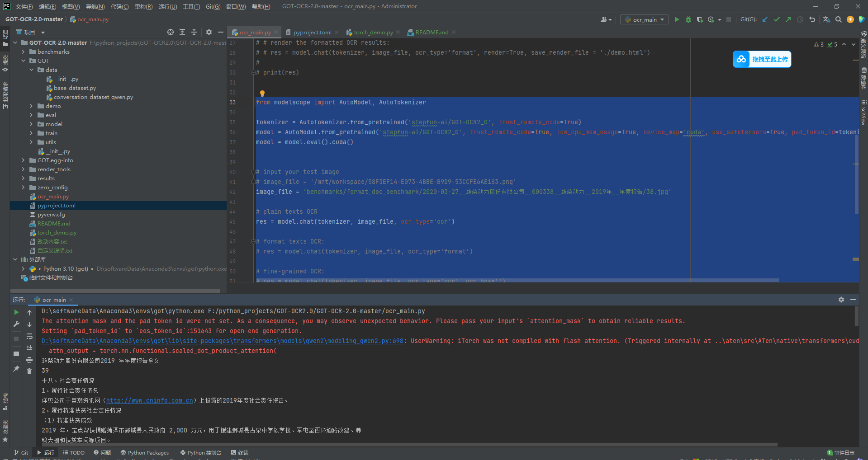This screenshot has height=460, width=868.
Task: Click the Git rollback arrow icon
Action: tap(812, 19)
